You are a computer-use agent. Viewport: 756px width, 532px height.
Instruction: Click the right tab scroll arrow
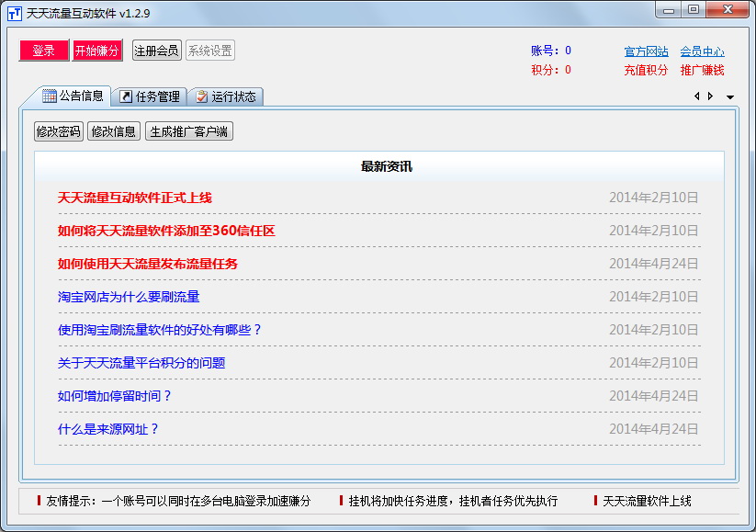(x=710, y=96)
